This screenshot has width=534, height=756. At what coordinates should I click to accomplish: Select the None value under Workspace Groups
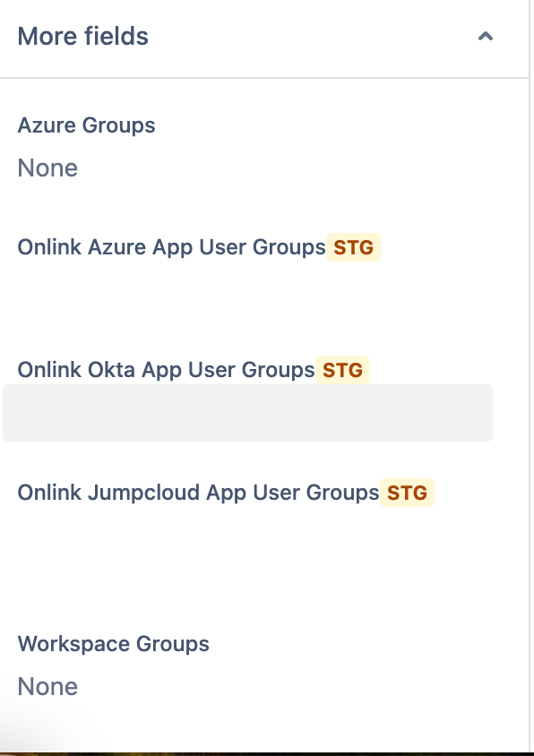(47, 686)
